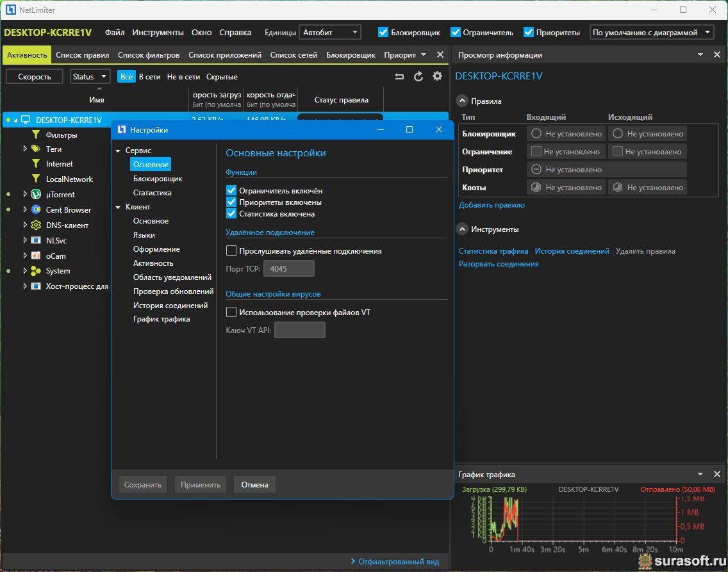728x572 pixels.
Task: Click the Отмена button
Action: [x=254, y=484]
